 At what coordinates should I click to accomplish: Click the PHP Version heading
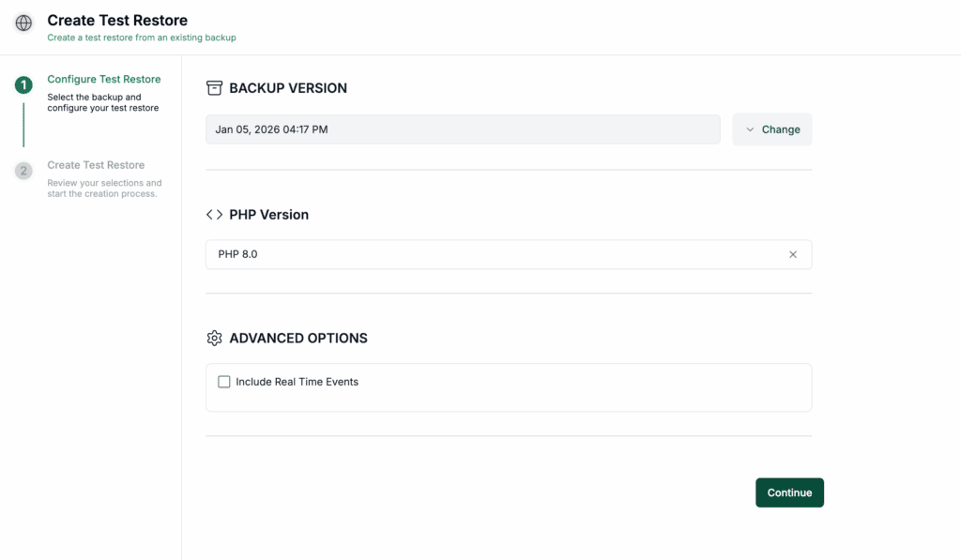[x=268, y=215]
